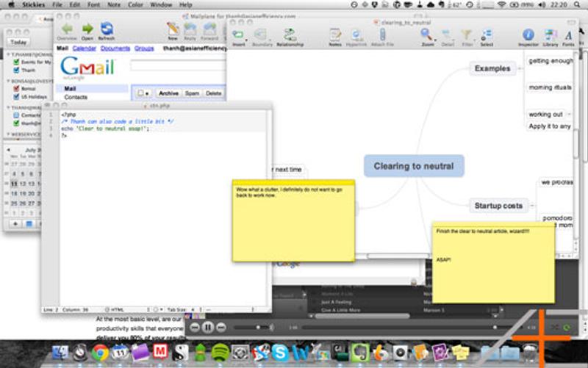This screenshot has height=368, width=588.
Task: Click the Delete button in Gmail
Action: tap(213, 93)
